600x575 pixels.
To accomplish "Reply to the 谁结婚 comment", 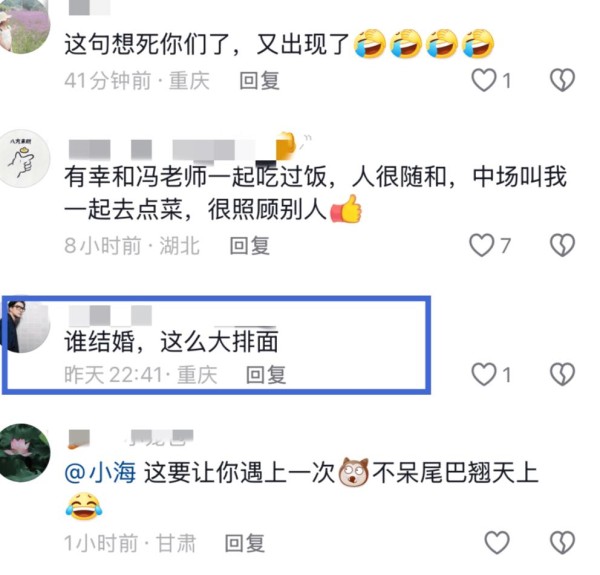I will pyautogui.click(x=266, y=375).
